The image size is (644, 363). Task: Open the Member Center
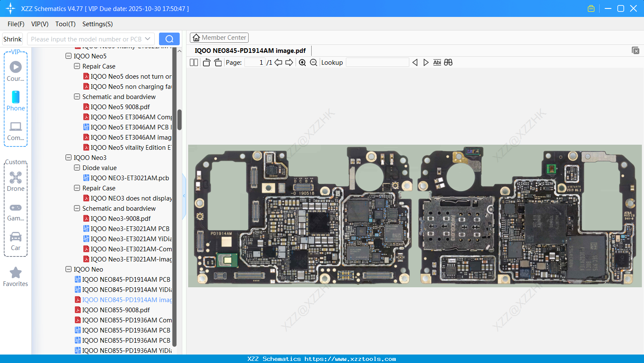tap(219, 37)
